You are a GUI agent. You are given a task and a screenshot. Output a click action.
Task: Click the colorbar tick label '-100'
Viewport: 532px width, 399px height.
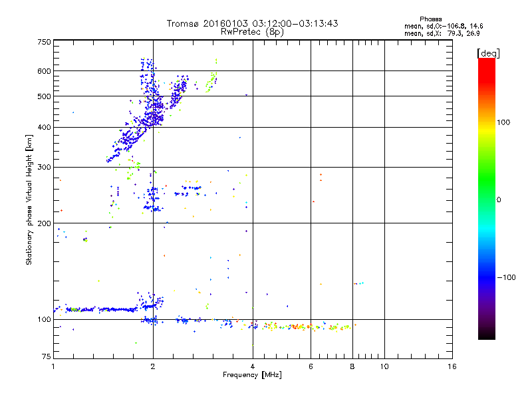(x=506, y=277)
